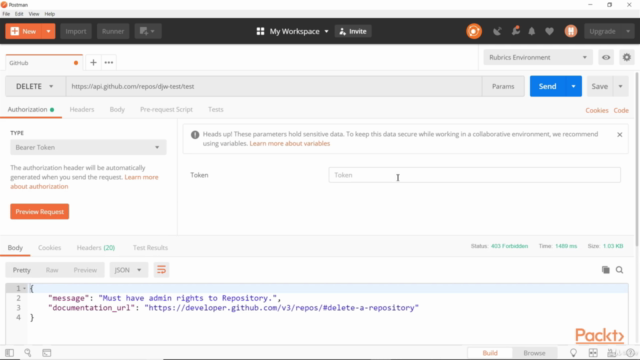Click the request URL field
The image size is (640, 360).
(274, 87)
